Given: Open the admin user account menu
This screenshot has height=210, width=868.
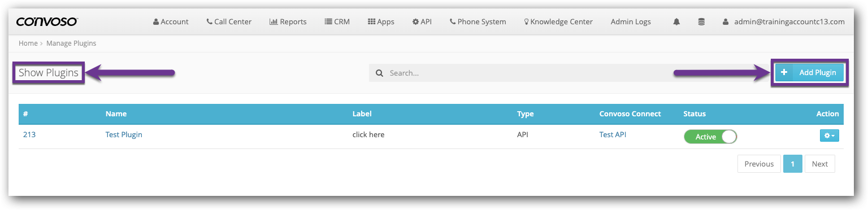Looking at the screenshot, I should (x=783, y=22).
